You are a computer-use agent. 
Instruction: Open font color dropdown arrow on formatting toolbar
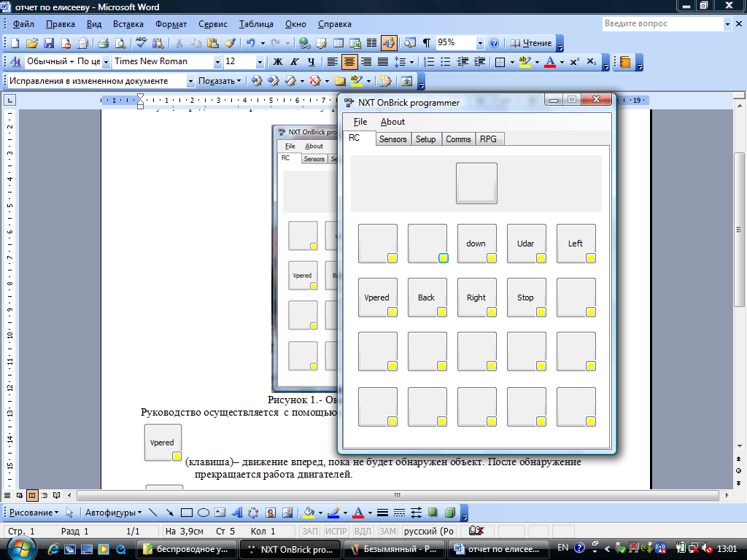pos(562,62)
